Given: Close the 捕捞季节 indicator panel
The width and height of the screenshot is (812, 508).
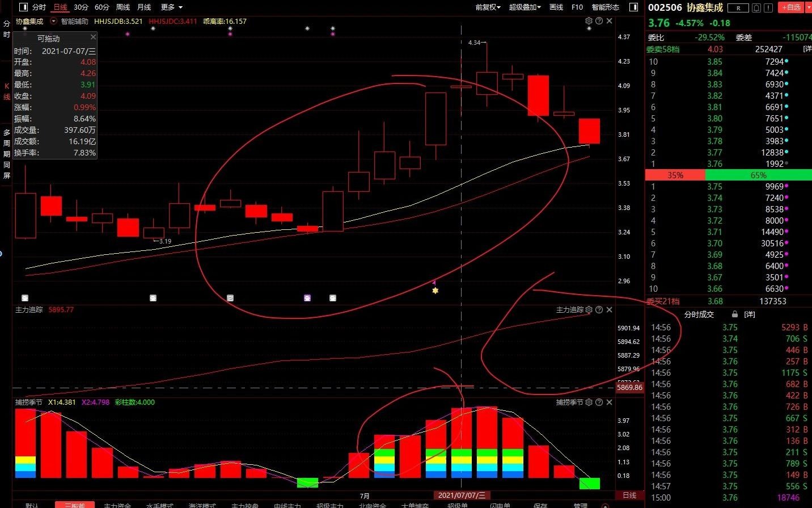Looking at the screenshot, I should click(610, 402).
